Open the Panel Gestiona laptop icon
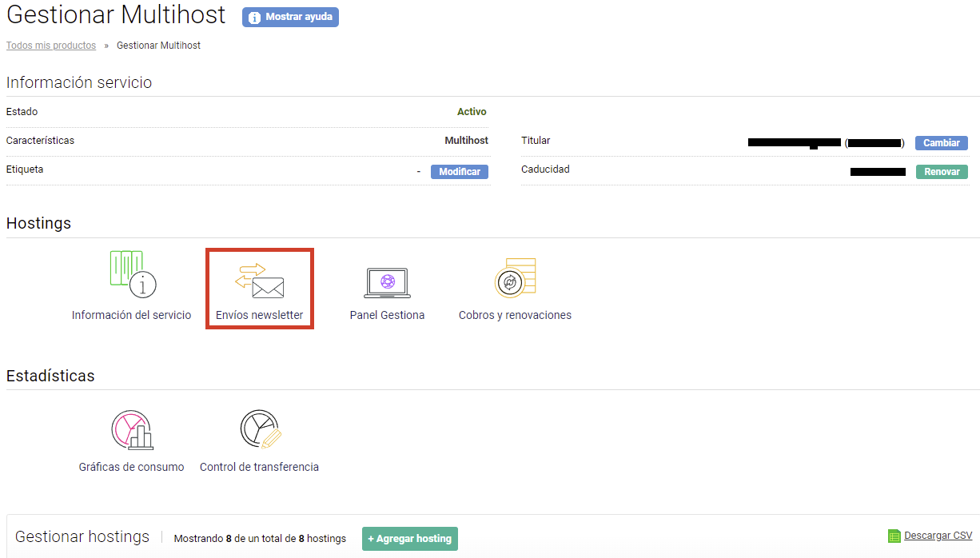The height and width of the screenshot is (558, 980). tap(387, 283)
